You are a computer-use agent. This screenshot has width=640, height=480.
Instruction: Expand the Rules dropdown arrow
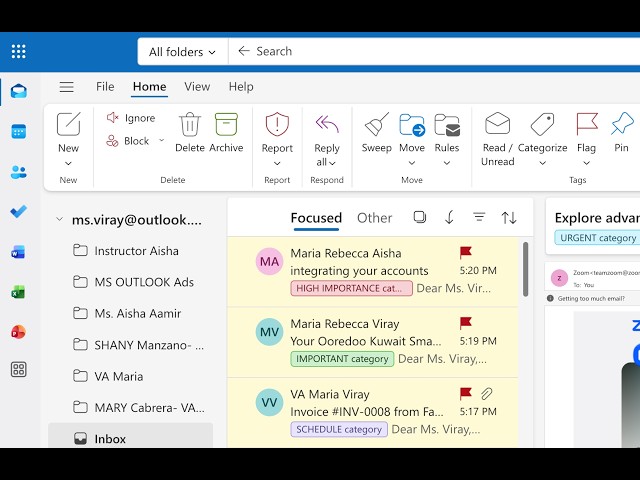(447, 163)
